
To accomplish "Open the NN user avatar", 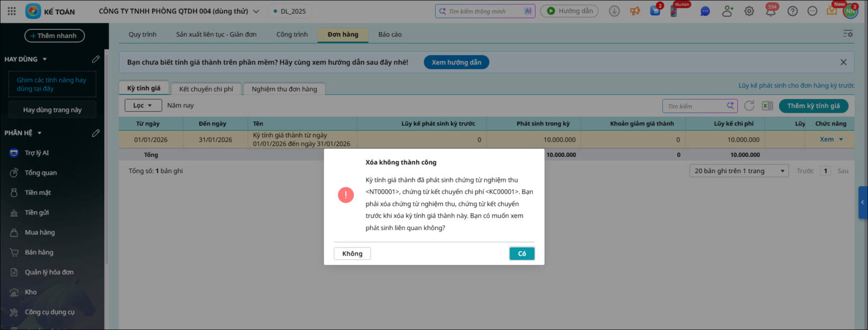I will 850,11.
